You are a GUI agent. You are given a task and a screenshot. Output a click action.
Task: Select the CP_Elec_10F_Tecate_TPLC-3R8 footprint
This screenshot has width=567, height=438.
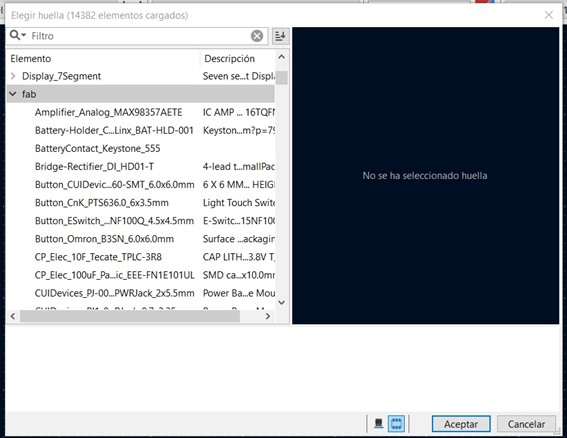point(98,257)
